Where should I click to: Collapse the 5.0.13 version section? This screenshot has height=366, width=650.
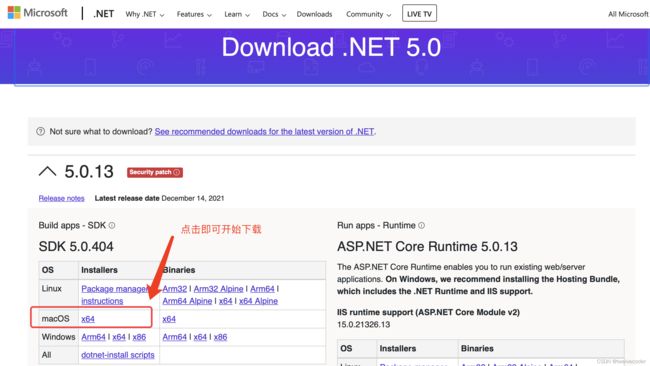click(48, 172)
